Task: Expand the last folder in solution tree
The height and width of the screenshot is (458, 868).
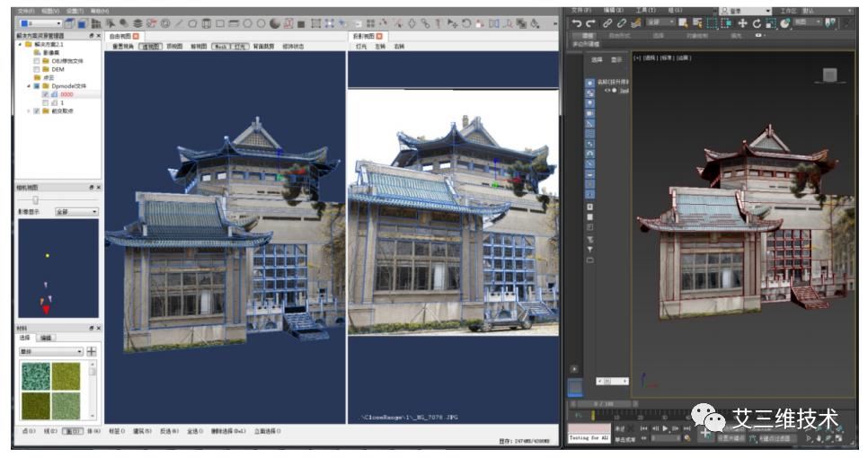Action: point(29,111)
